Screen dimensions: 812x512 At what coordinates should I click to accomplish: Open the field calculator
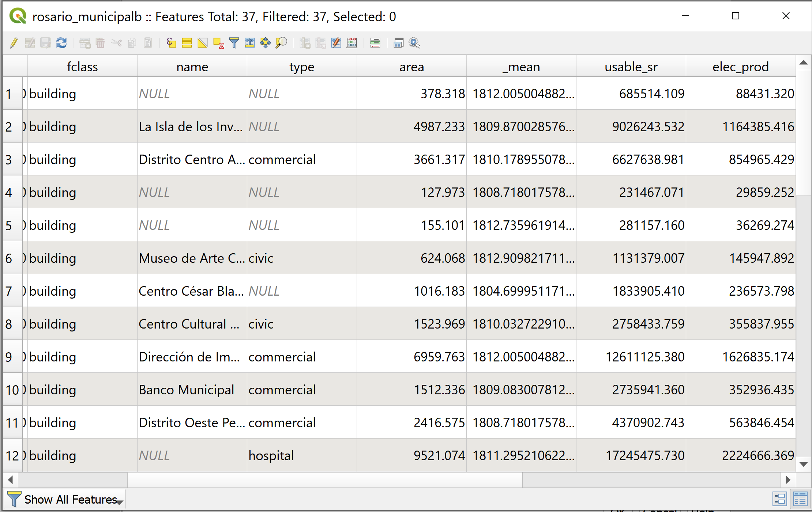336,43
